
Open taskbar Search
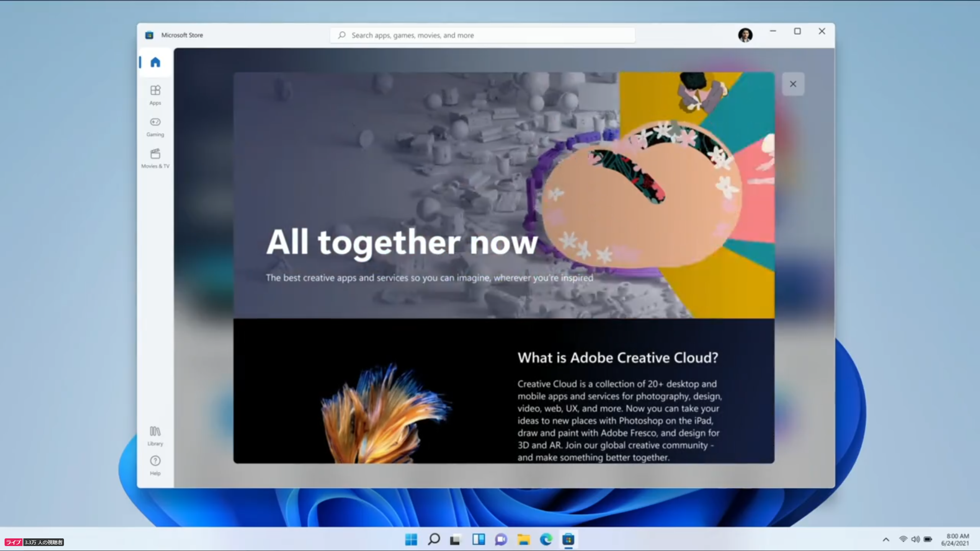pyautogui.click(x=434, y=540)
